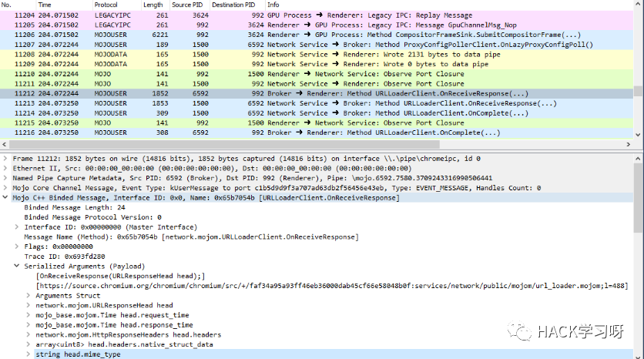644x359 pixels.
Task: Click packet list horizontal scrollbar thumb
Action: [224, 145]
